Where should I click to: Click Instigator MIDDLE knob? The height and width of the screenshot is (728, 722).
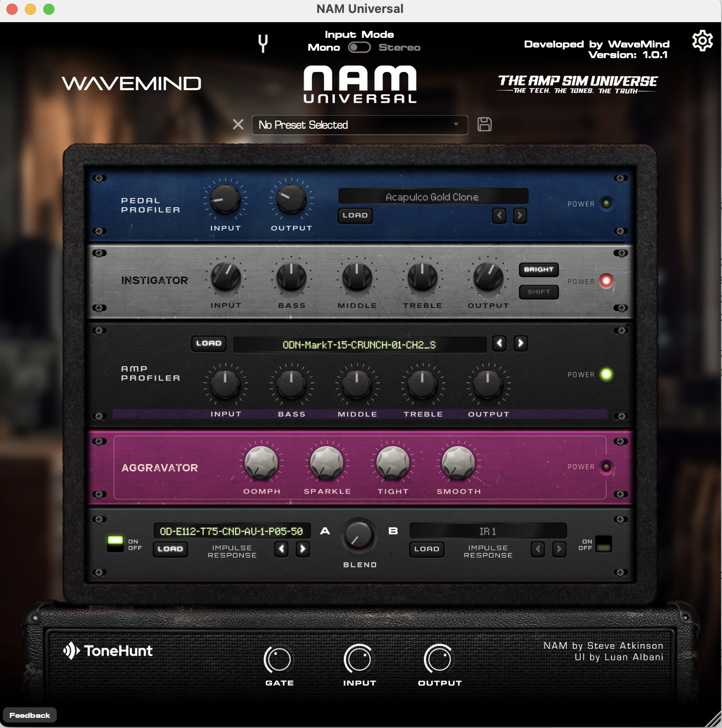click(x=357, y=277)
